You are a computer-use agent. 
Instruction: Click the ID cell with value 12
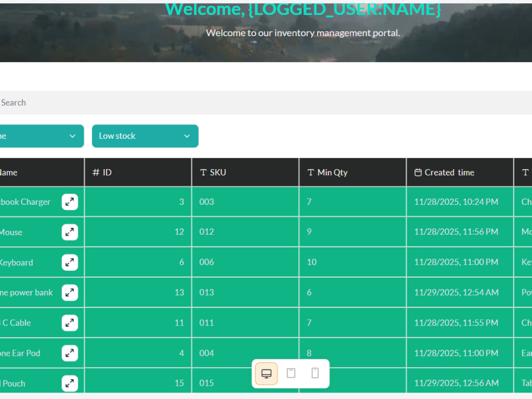(138, 232)
